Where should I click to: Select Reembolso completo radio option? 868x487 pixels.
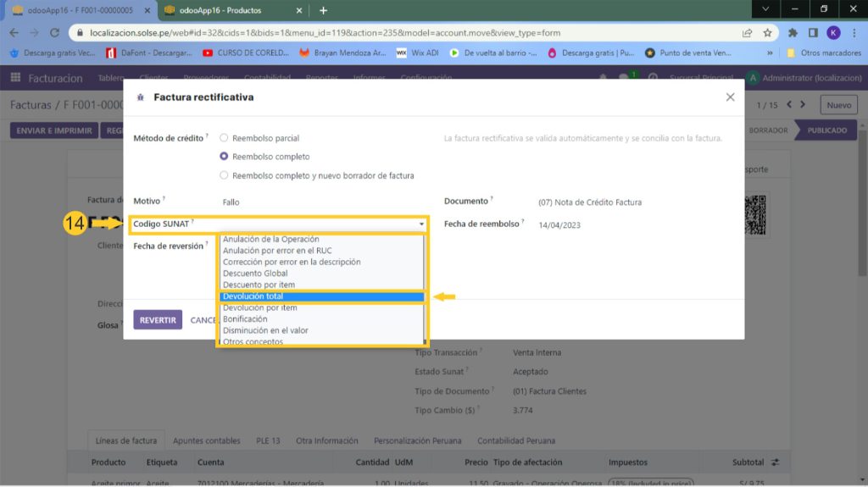coord(224,157)
